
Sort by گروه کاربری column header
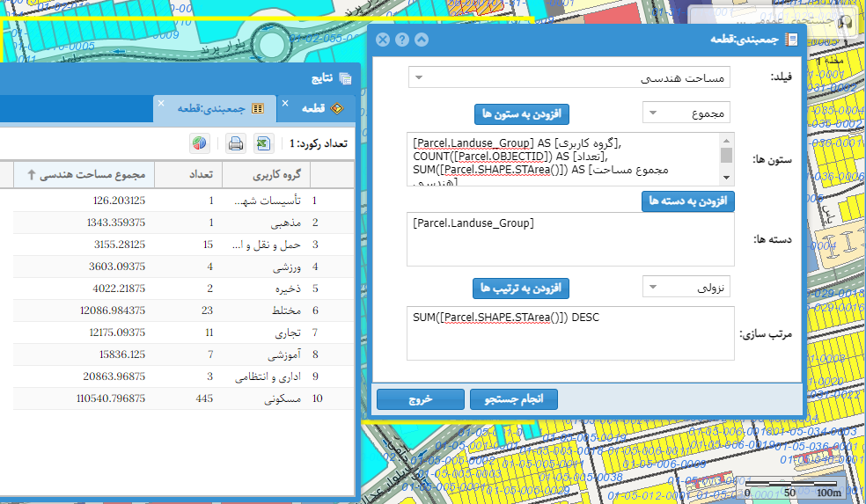point(266,174)
